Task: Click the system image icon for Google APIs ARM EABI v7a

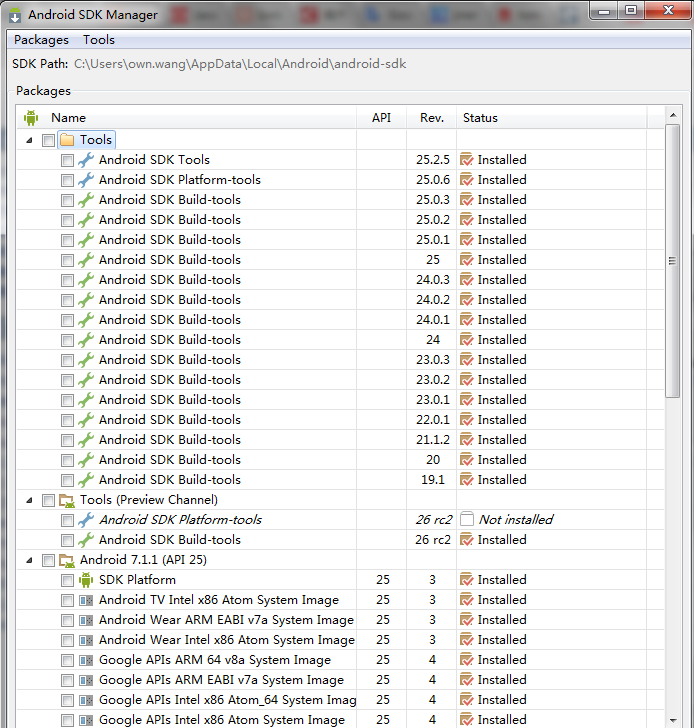Action: tap(86, 680)
